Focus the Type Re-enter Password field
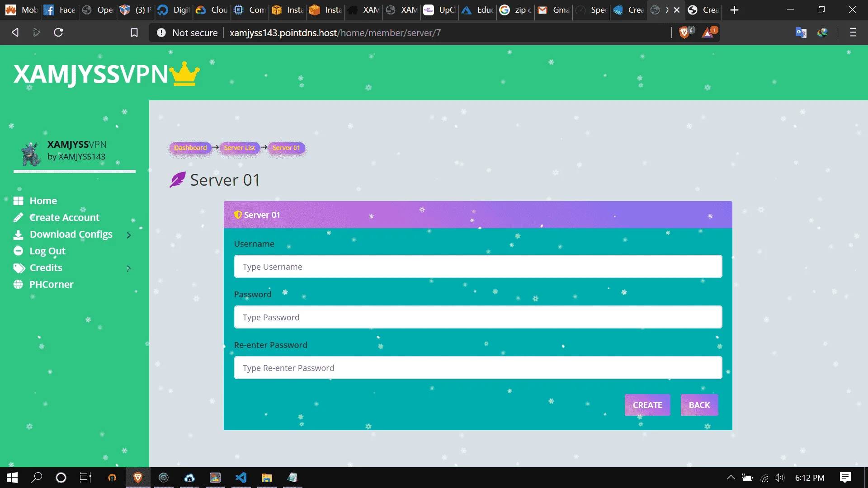Image resolution: width=868 pixels, height=488 pixels. (478, 368)
